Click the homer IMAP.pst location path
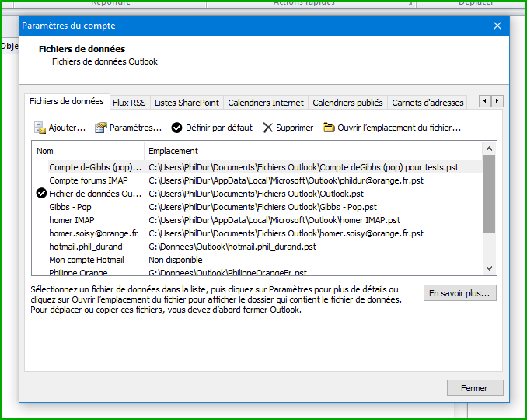This screenshot has height=420, width=527. coord(274,220)
